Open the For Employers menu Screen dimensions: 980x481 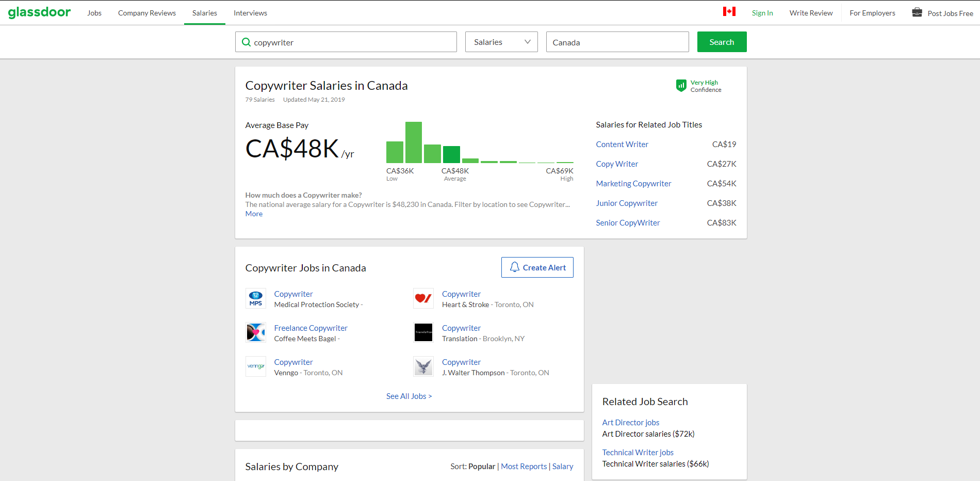point(872,13)
